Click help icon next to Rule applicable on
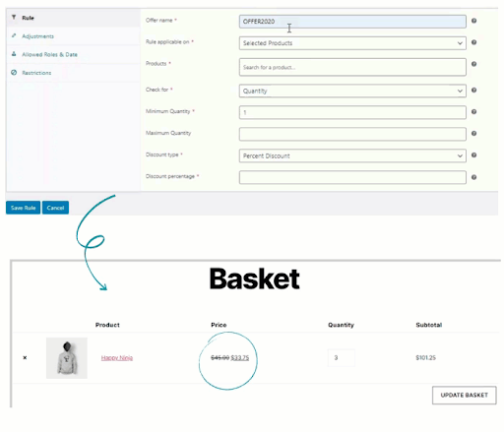Viewport: 504px width, 432px height. click(473, 42)
